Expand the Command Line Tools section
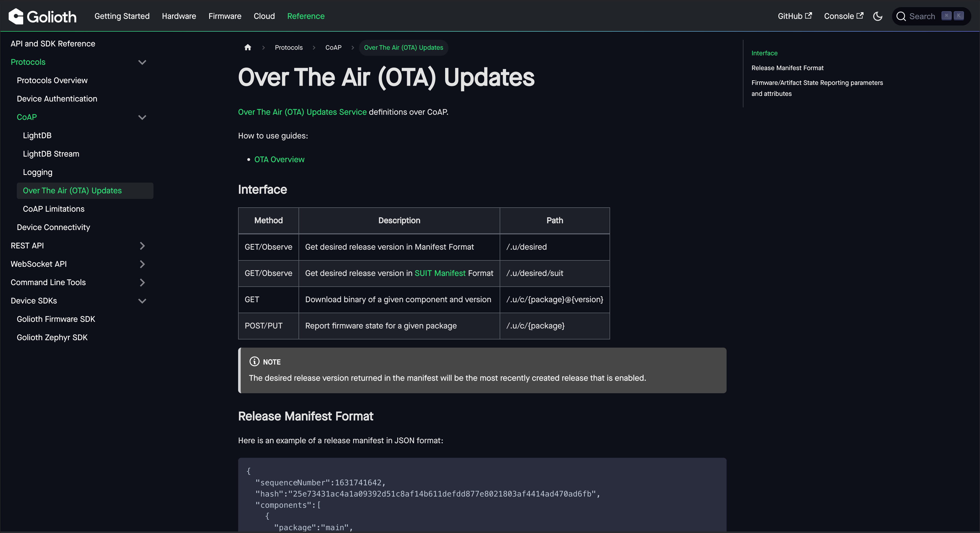This screenshot has height=533, width=980. click(142, 282)
